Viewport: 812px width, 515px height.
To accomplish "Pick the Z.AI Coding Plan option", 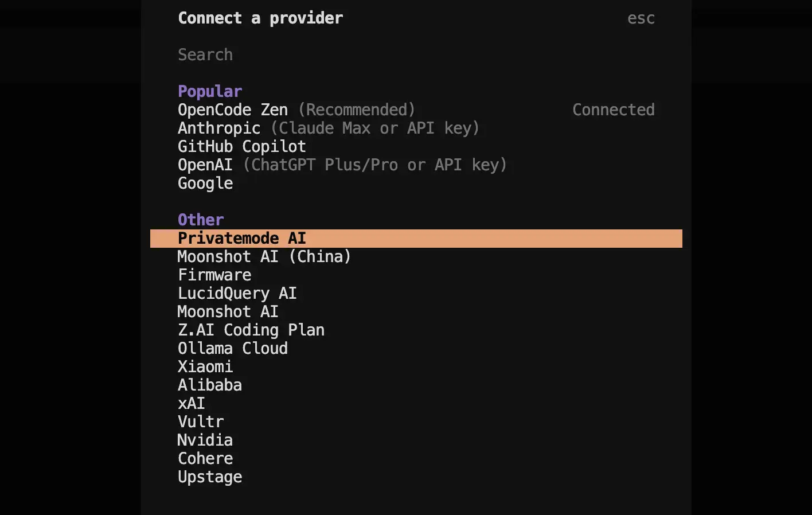I will [x=251, y=330].
